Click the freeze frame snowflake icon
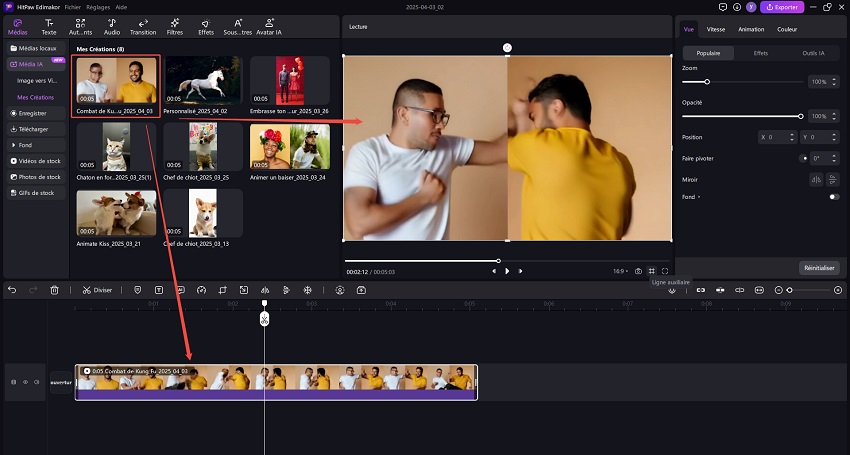Image resolution: width=850 pixels, height=455 pixels. click(307, 290)
